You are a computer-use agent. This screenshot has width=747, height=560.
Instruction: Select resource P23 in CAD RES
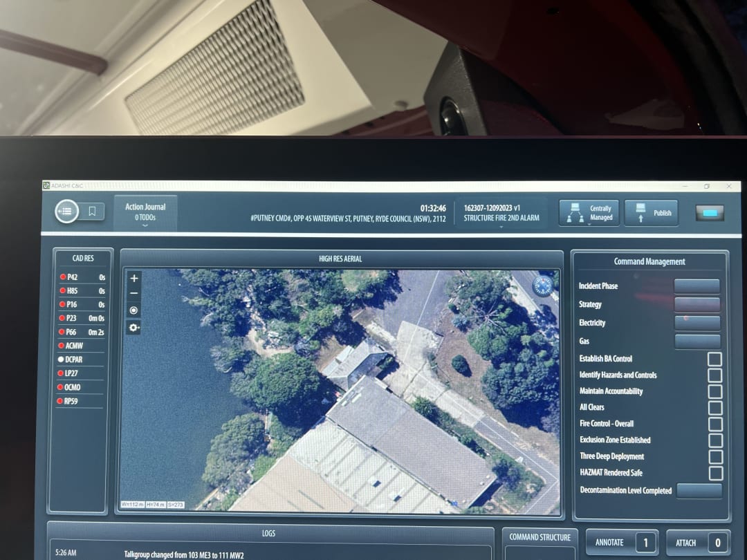click(x=82, y=318)
